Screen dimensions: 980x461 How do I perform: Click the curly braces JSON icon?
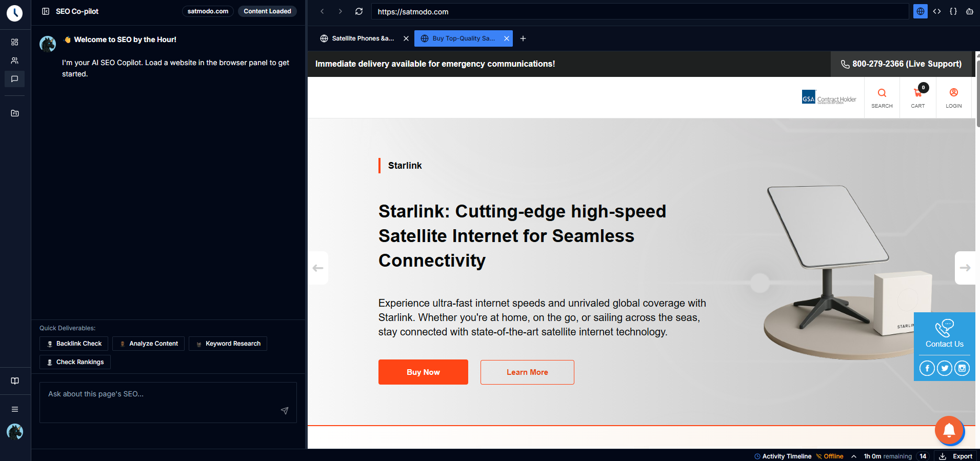coord(953,11)
